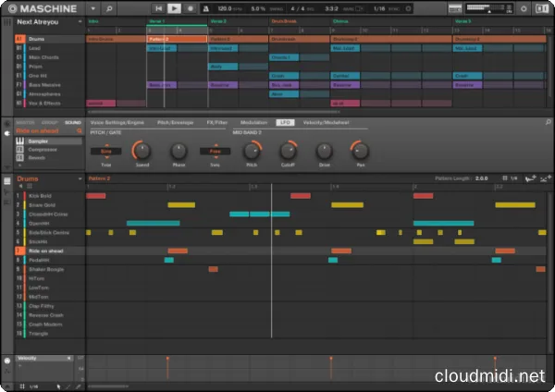555x392 pixels.
Task: Select group B1 Lead
Action: coord(50,48)
